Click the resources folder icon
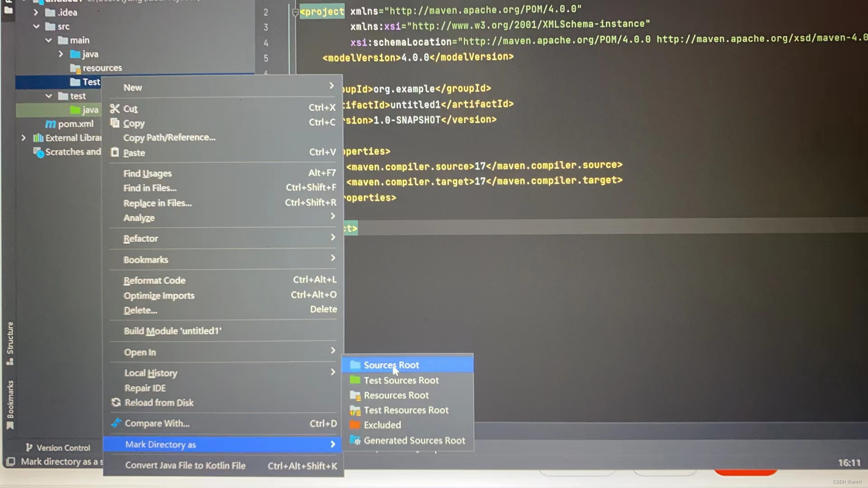 pos(75,68)
